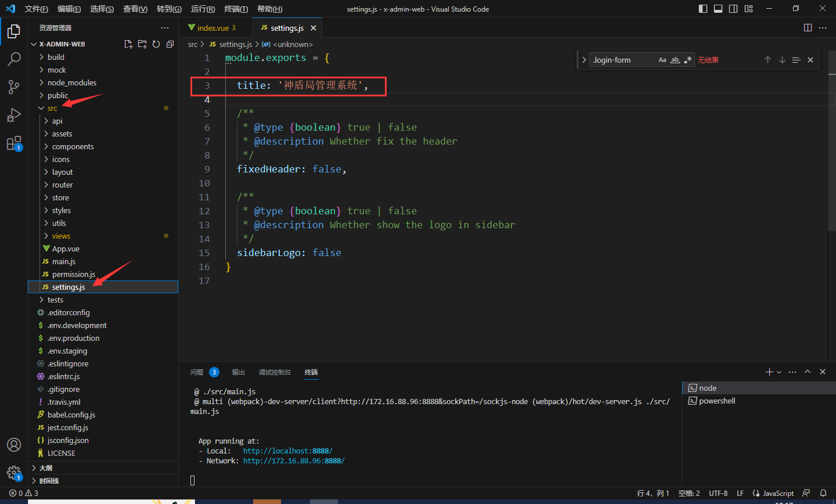This screenshot has width=836, height=504.
Task: Open editor more actions ellipsis
Action: pos(823,28)
